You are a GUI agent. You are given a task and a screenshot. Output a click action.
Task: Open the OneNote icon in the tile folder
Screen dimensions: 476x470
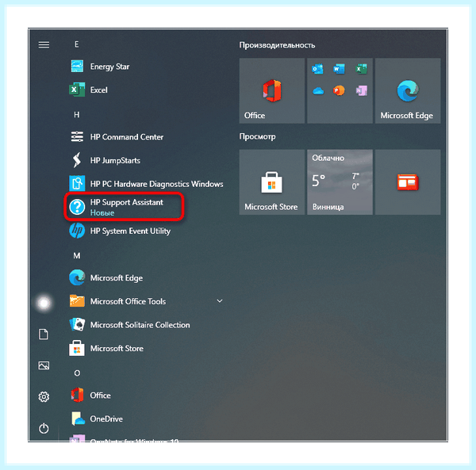point(361,90)
